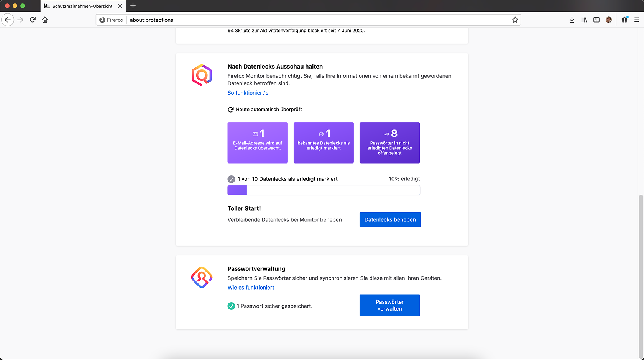Image resolution: width=644 pixels, height=360 pixels.
Task: Click the Datenlecks beheben button
Action: (390, 219)
